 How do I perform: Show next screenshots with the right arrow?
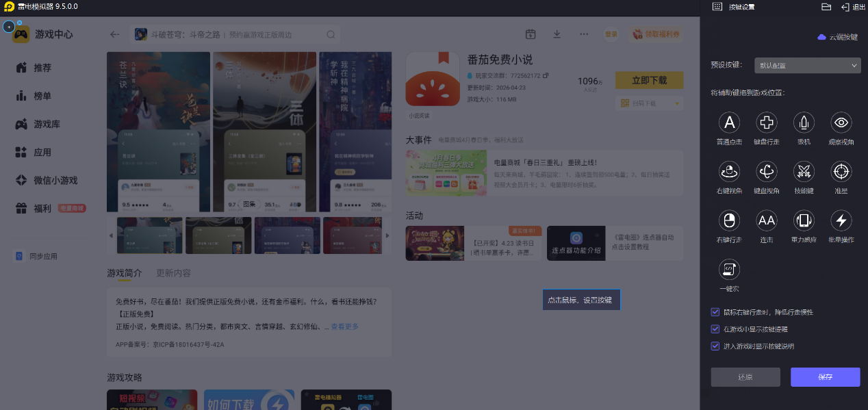387,235
